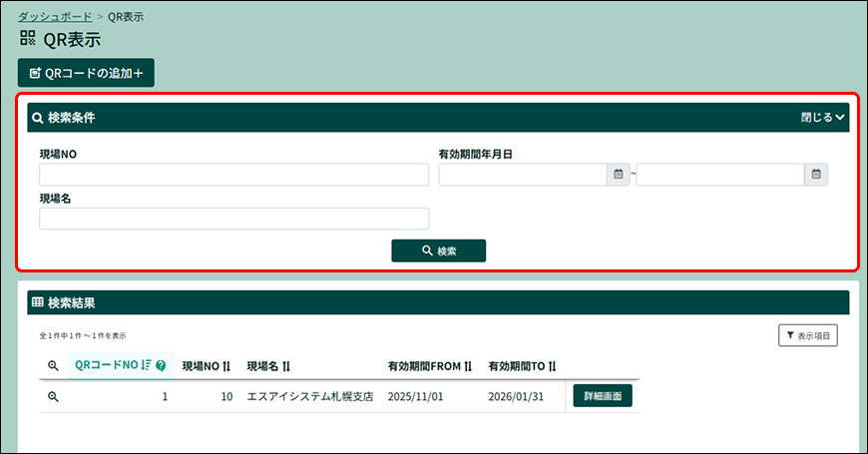Click the record count text 全１件中１件～１件を表示
The width and height of the screenshot is (868, 454).
click(x=83, y=335)
